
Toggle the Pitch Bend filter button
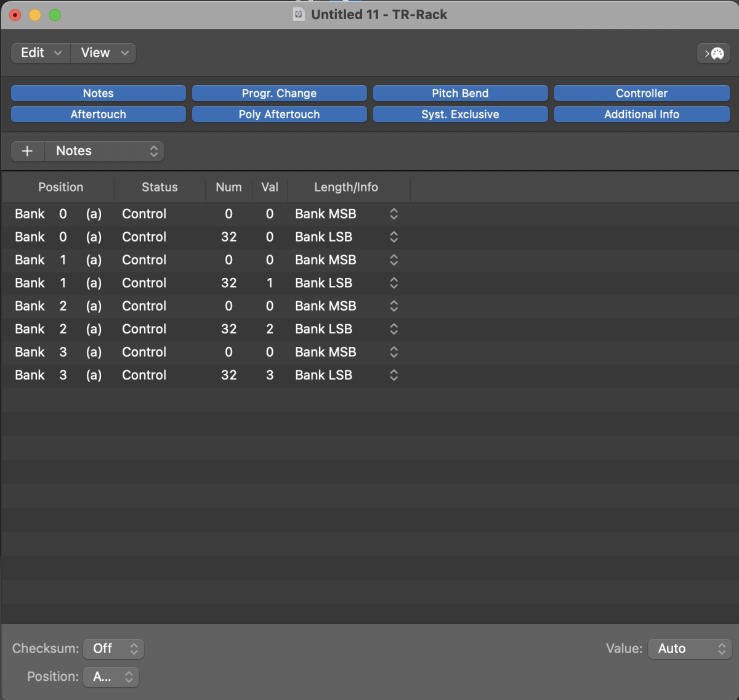tap(460, 93)
